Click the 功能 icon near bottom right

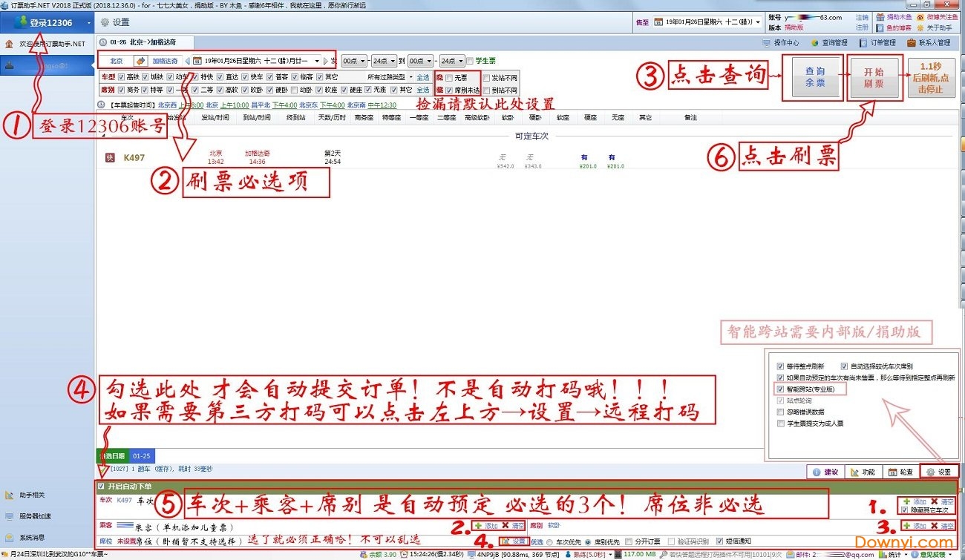(x=863, y=472)
